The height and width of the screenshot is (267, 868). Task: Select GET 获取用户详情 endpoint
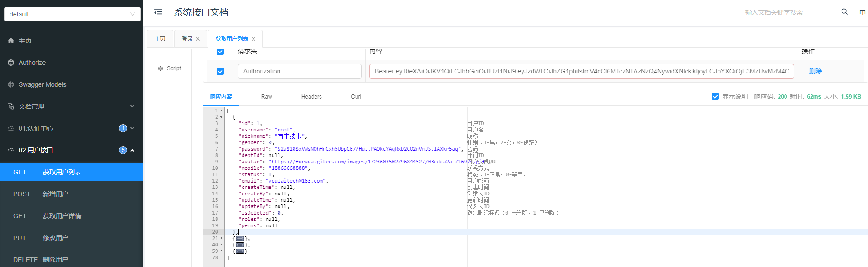point(71,216)
